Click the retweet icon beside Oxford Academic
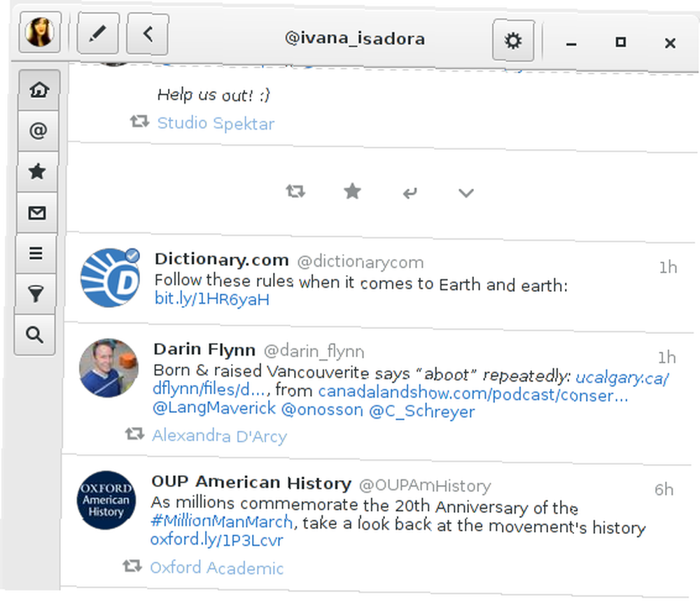The height and width of the screenshot is (604, 700). tap(132, 566)
